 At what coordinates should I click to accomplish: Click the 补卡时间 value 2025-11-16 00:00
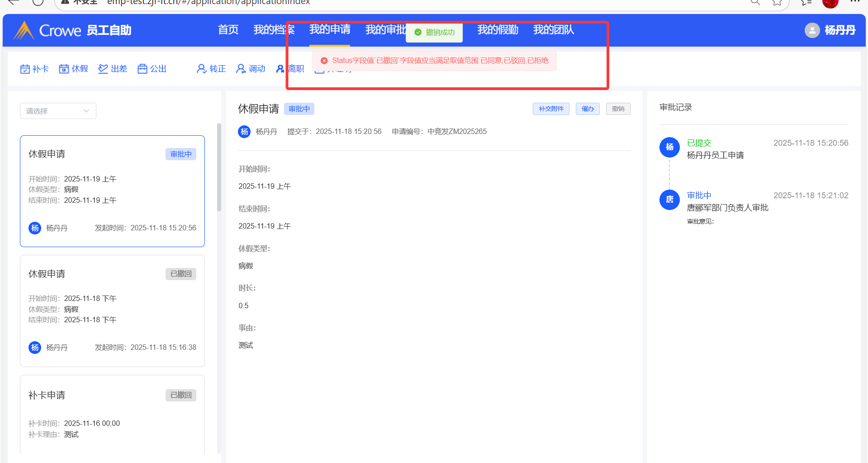pos(92,424)
